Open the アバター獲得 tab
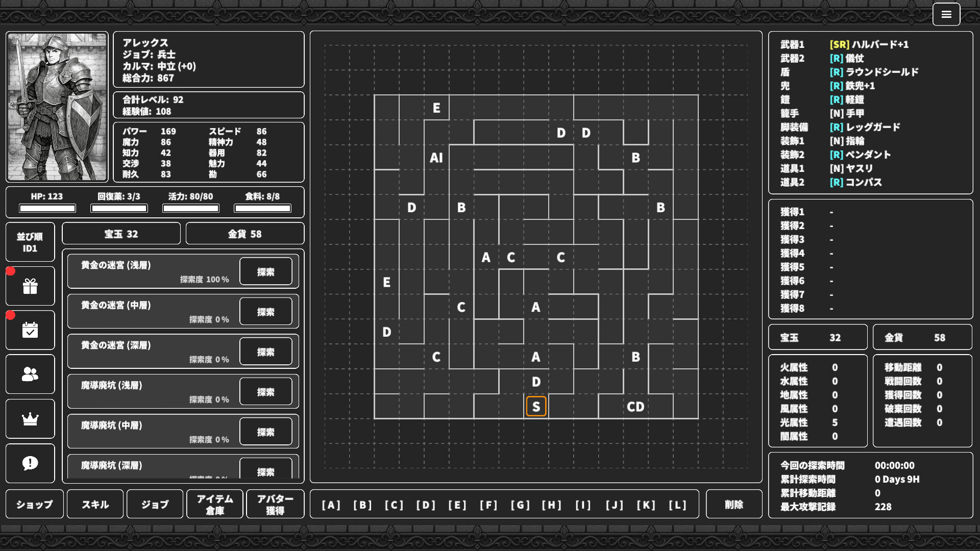The image size is (980, 551). point(275,504)
